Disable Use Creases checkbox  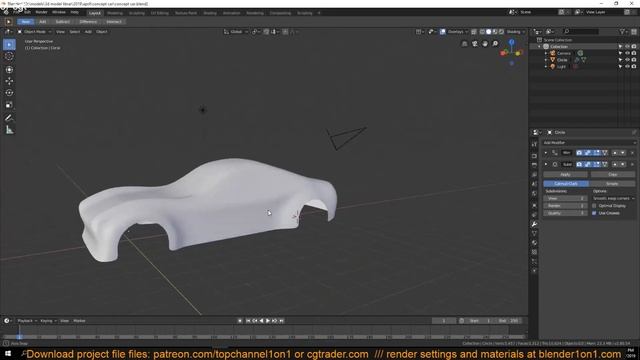click(594, 213)
